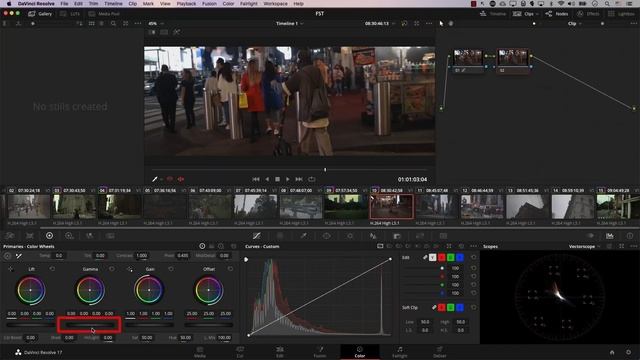
Task: Toggle the green curve edit channel
Action: point(451,257)
